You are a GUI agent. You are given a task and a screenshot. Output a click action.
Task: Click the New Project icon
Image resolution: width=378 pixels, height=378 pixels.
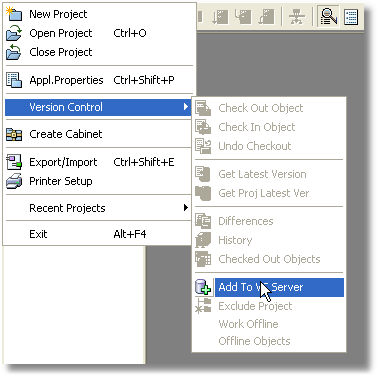[x=14, y=14]
